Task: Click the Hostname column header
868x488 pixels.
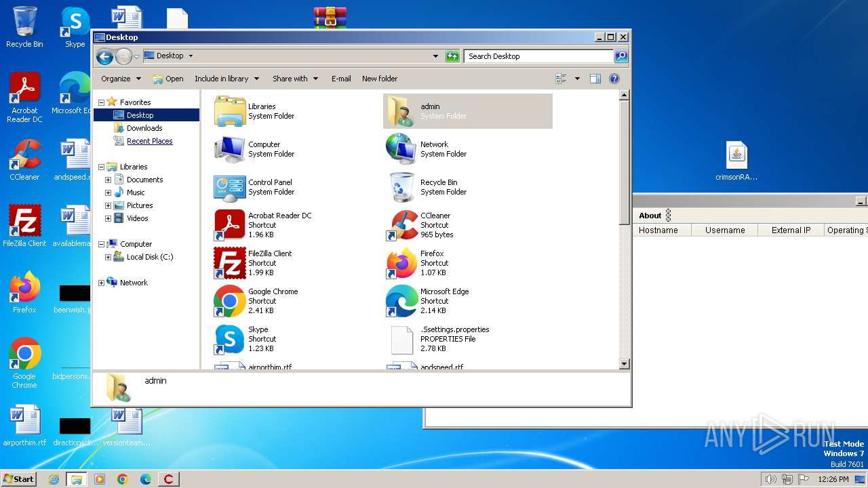Action: point(658,230)
